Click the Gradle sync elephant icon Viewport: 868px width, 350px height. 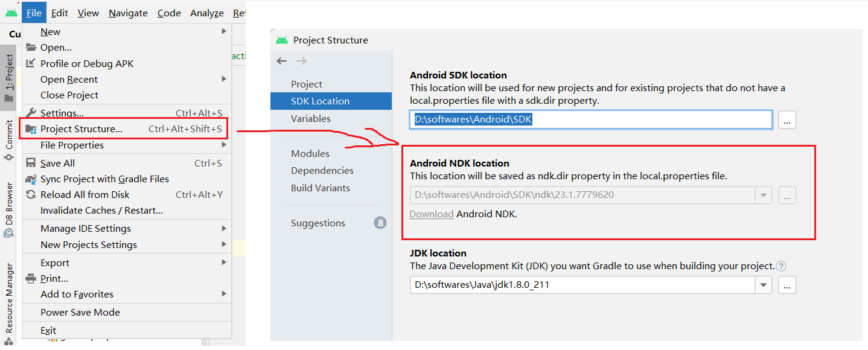(31, 179)
